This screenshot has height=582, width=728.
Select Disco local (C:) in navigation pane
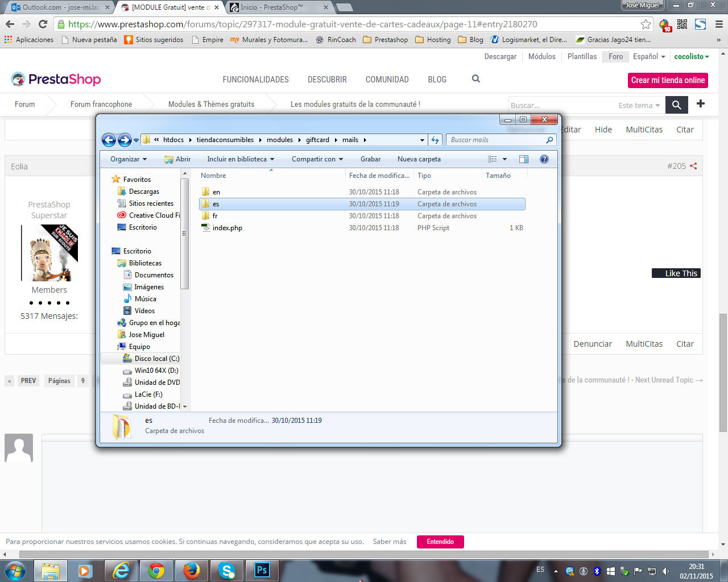[156, 359]
